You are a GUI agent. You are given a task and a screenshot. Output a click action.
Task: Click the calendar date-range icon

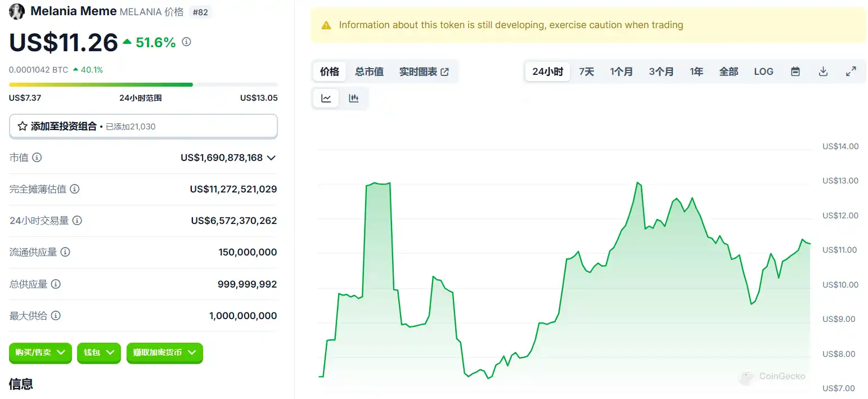[795, 71]
